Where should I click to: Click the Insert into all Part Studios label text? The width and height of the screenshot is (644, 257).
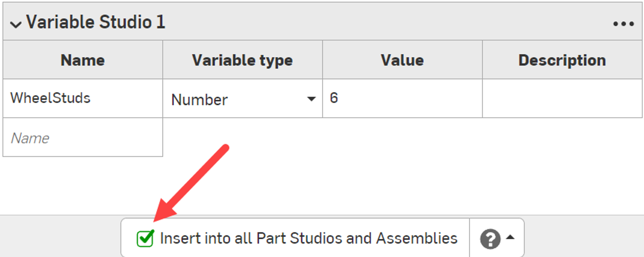(308, 238)
